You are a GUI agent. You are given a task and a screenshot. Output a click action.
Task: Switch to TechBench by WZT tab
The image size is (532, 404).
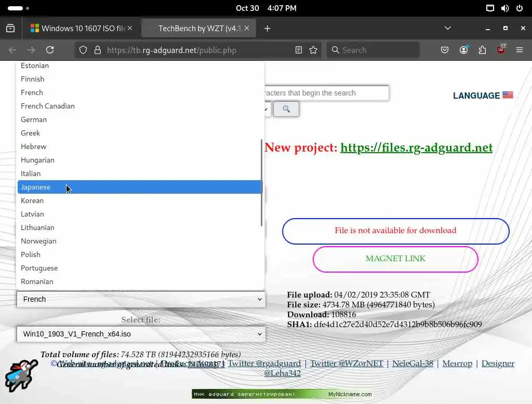(198, 29)
